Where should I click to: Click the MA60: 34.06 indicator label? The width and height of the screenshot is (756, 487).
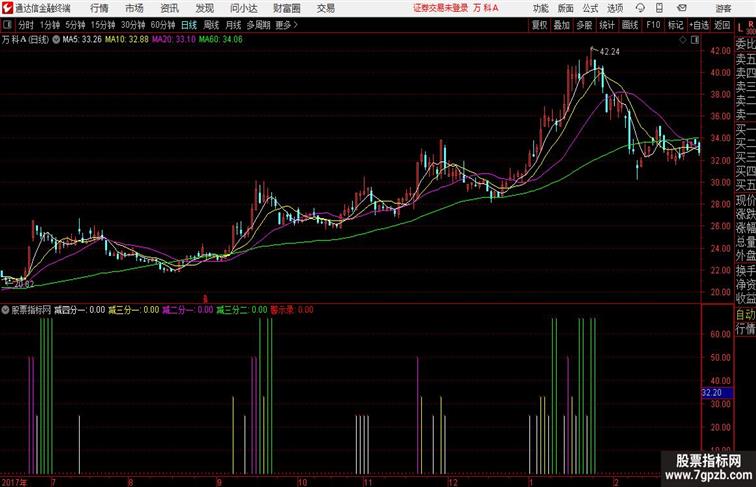[221, 40]
